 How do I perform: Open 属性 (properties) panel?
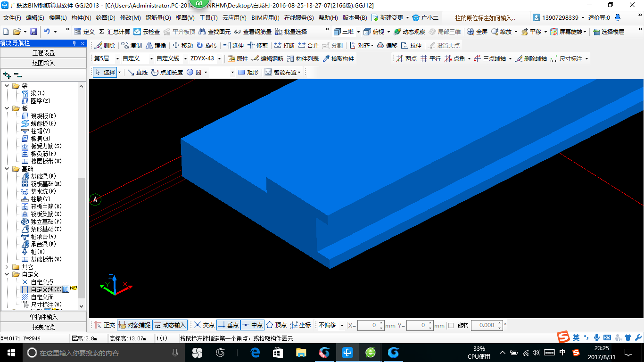(x=238, y=59)
